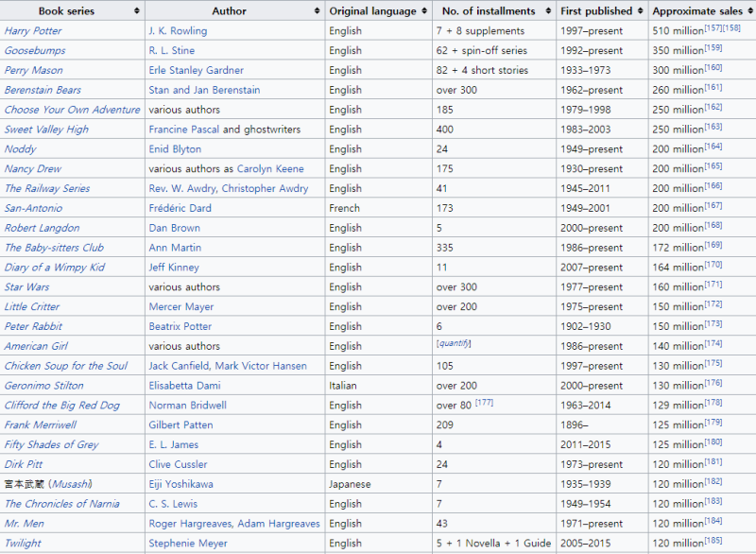Open Stephenie Meyer author link

point(188,544)
